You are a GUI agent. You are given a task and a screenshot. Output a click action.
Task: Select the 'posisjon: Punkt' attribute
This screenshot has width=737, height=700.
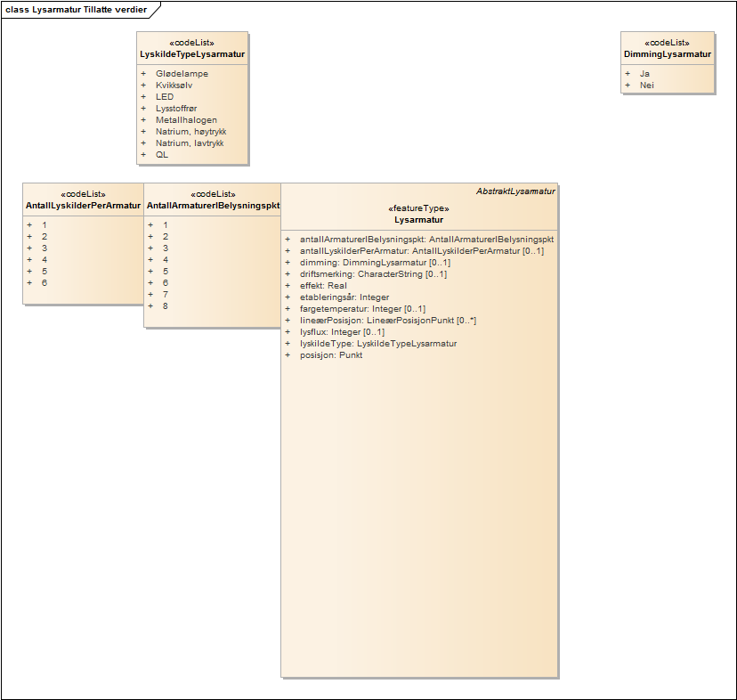(331, 355)
